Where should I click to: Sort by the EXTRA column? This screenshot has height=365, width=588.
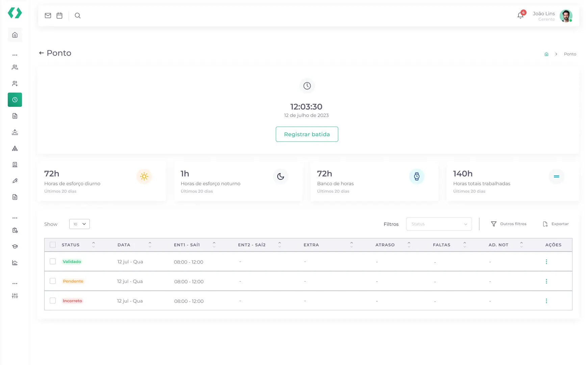(352, 245)
